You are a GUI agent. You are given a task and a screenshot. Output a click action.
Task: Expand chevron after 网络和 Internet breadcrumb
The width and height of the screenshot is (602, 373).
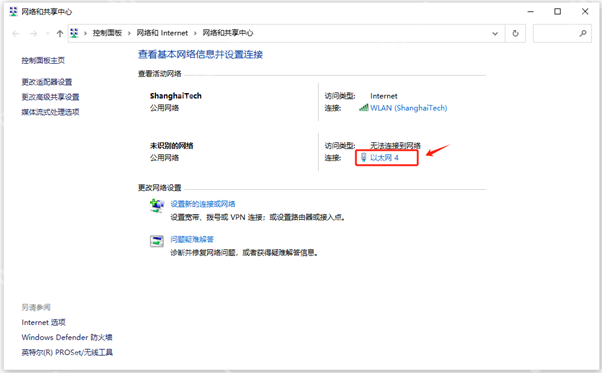pyautogui.click(x=195, y=33)
